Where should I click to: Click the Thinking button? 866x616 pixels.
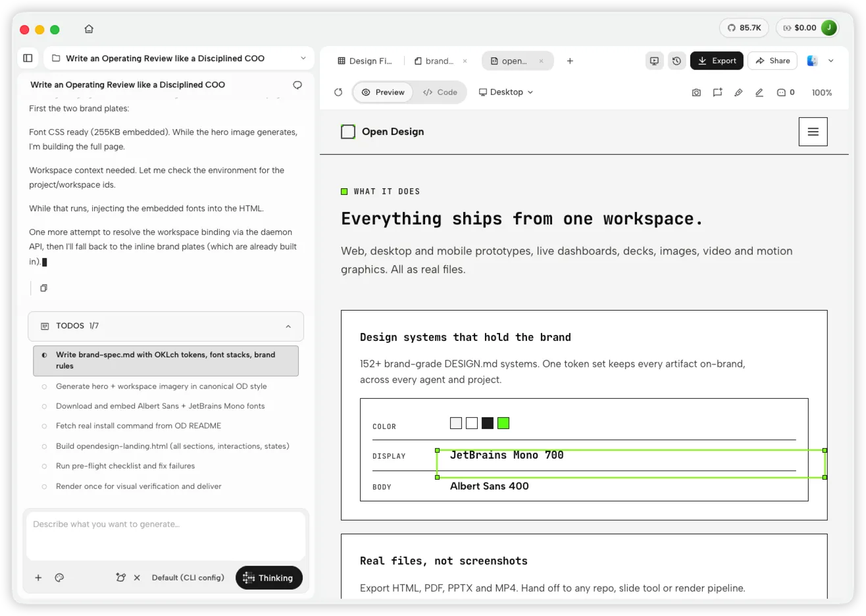(x=269, y=578)
